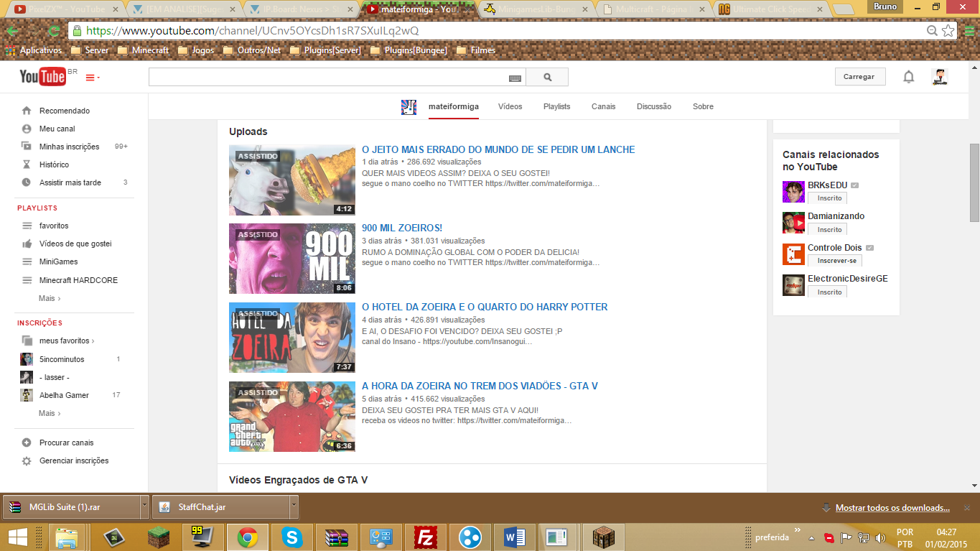Open the YouTube guide menu dropdown
Image resolution: width=980 pixels, height=551 pixels.
[x=93, y=78]
